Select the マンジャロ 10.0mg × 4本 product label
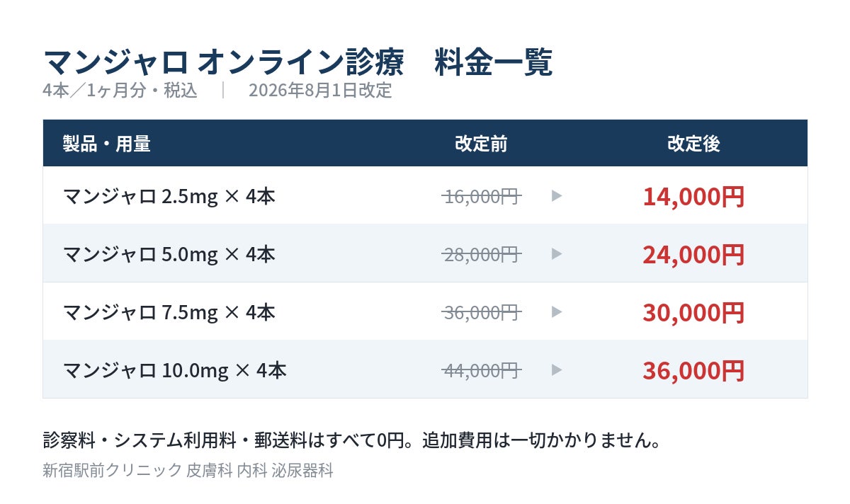The width and height of the screenshot is (850, 504). pos(174,370)
